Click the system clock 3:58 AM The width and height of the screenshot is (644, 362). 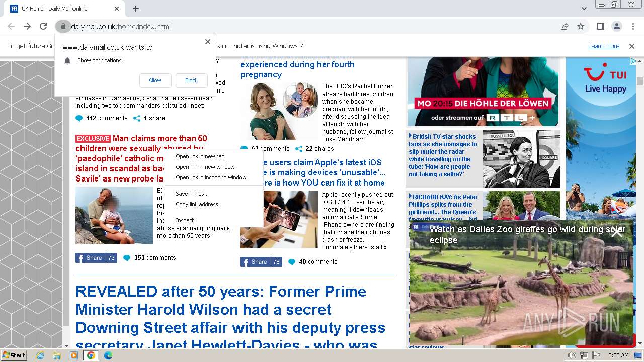pyautogui.click(x=618, y=355)
